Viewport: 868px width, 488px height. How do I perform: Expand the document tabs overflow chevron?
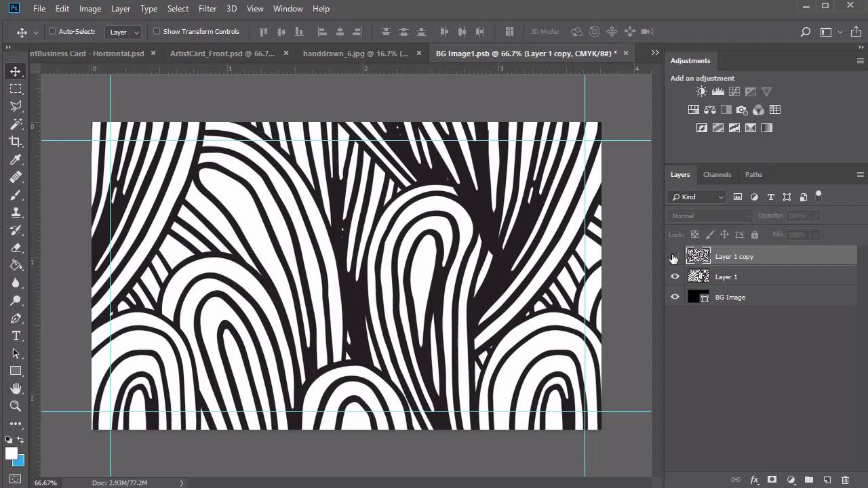(655, 53)
